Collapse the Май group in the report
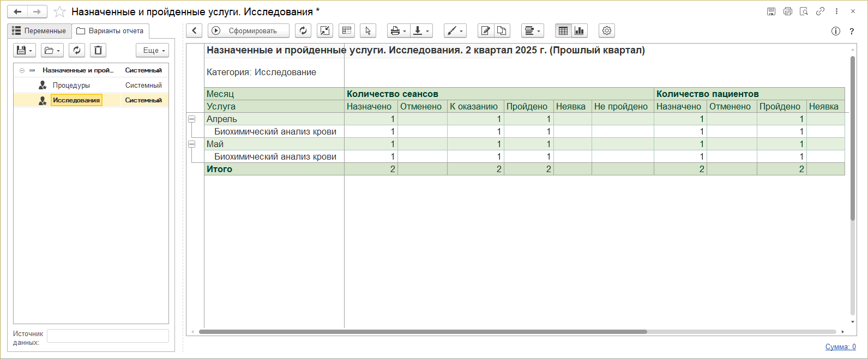The width and height of the screenshot is (868, 359). pyautogui.click(x=192, y=144)
